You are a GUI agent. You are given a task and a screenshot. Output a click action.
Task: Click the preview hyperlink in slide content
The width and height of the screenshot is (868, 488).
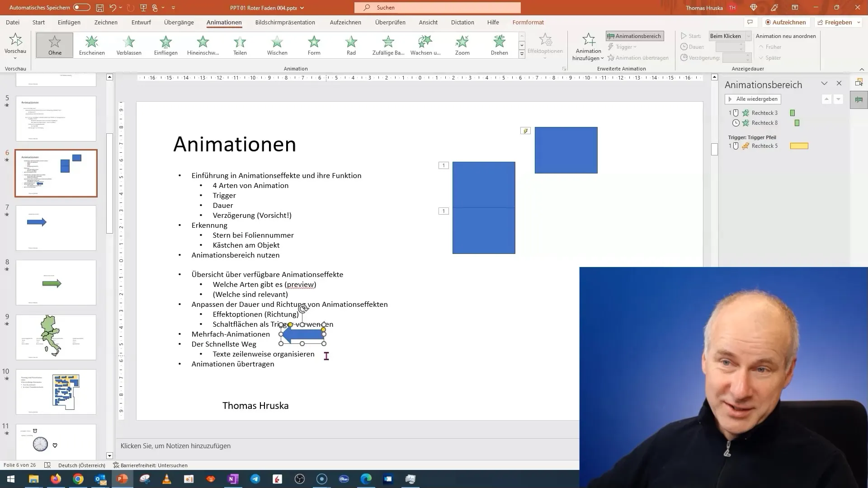click(x=299, y=285)
